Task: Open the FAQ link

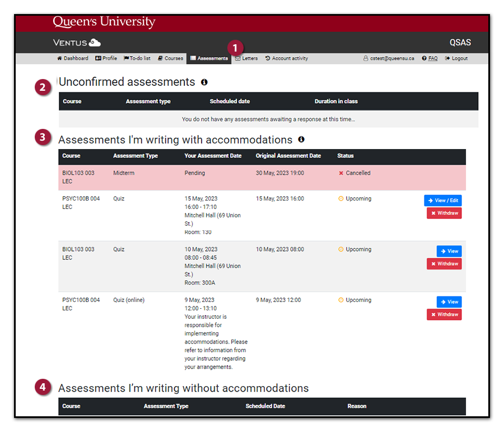Action: pyautogui.click(x=430, y=58)
